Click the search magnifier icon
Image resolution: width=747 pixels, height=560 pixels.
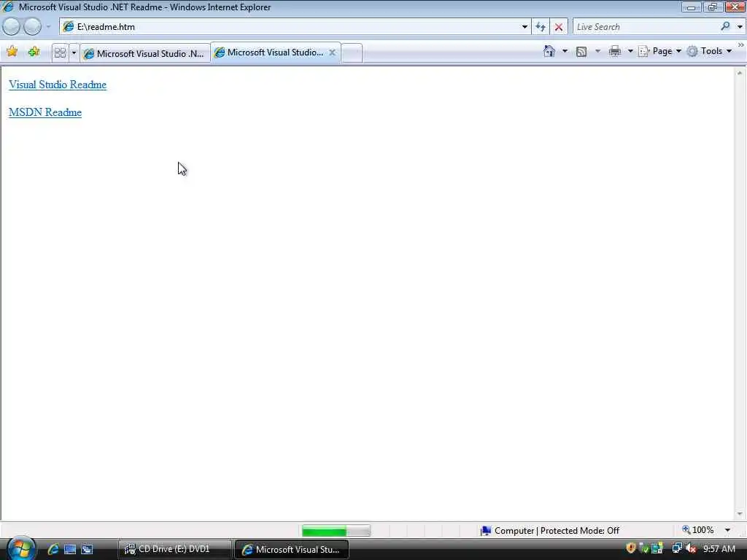click(x=725, y=26)
